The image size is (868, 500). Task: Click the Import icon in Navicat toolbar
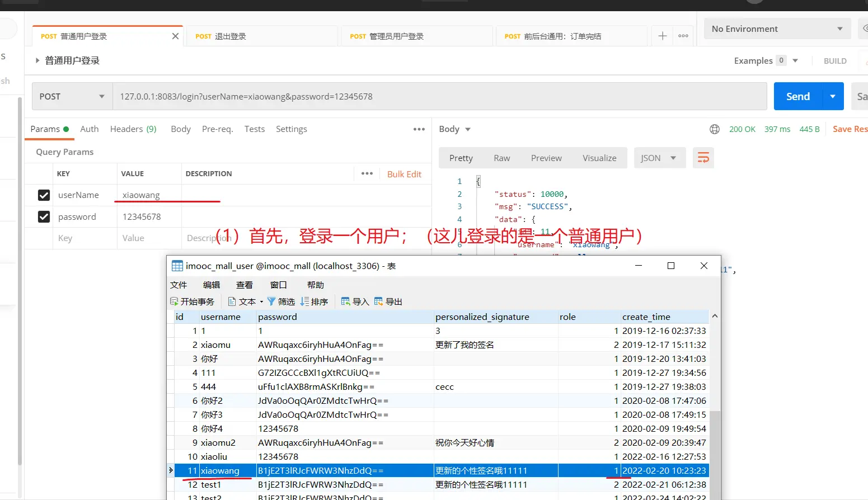click(346, 301)
